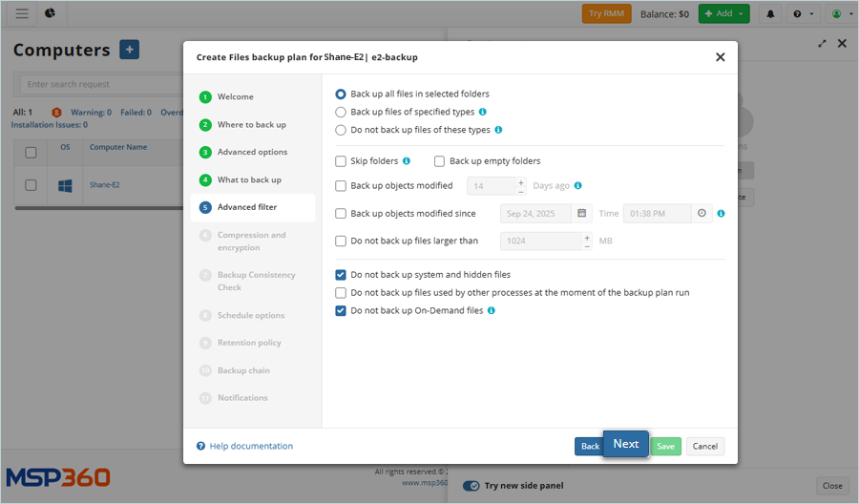Click the clock icon in Time field

[x=702, y=214]
